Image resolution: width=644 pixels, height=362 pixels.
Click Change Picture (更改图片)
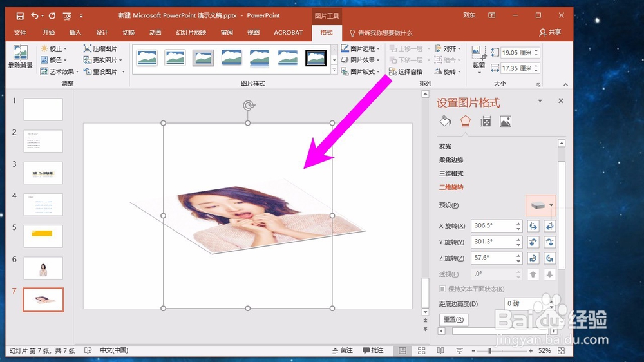coord(102,60)
